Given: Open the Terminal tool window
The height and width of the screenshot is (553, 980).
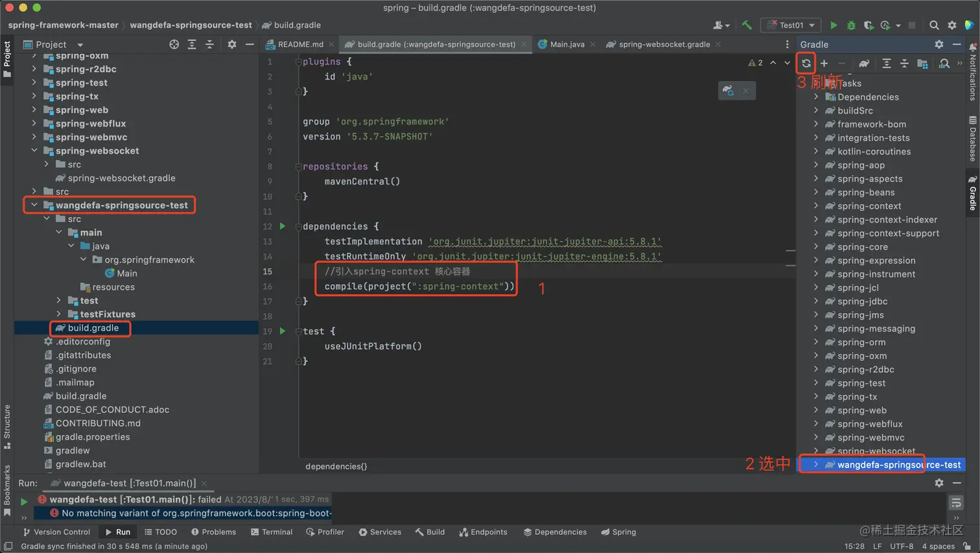Looking at the screenshot, I should tap(272, 532).
